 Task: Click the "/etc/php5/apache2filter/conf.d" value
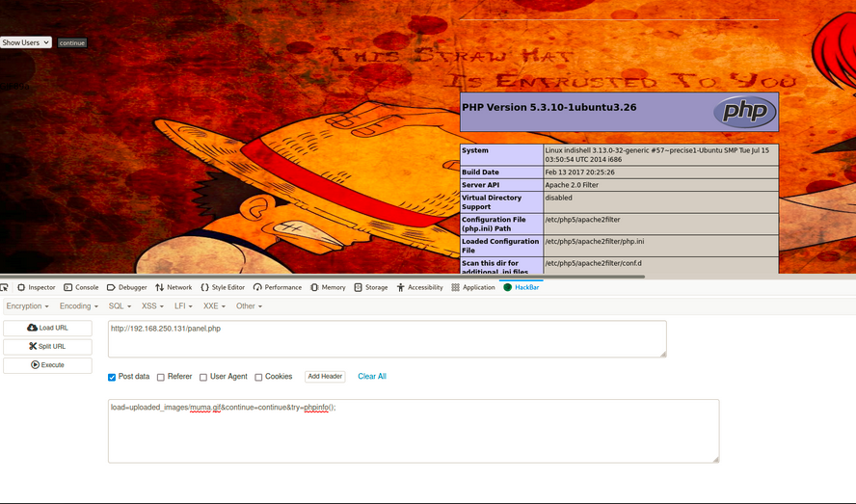tap(594, 263)
